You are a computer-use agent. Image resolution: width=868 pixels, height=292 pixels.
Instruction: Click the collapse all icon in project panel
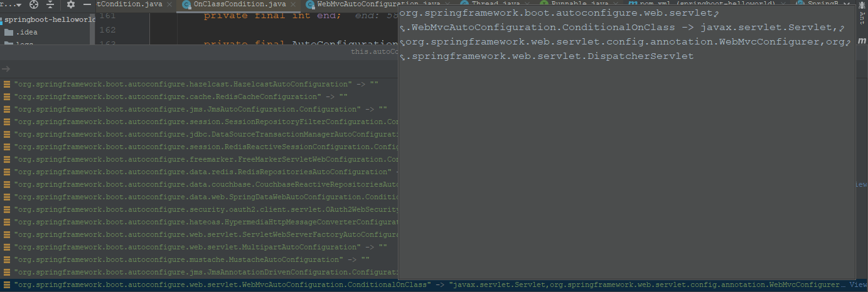(50, 4)
